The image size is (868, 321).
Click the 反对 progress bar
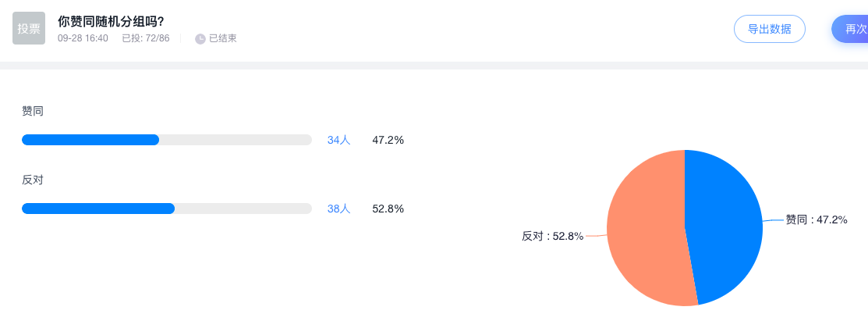pyautogui.click(x=166, y=209)
